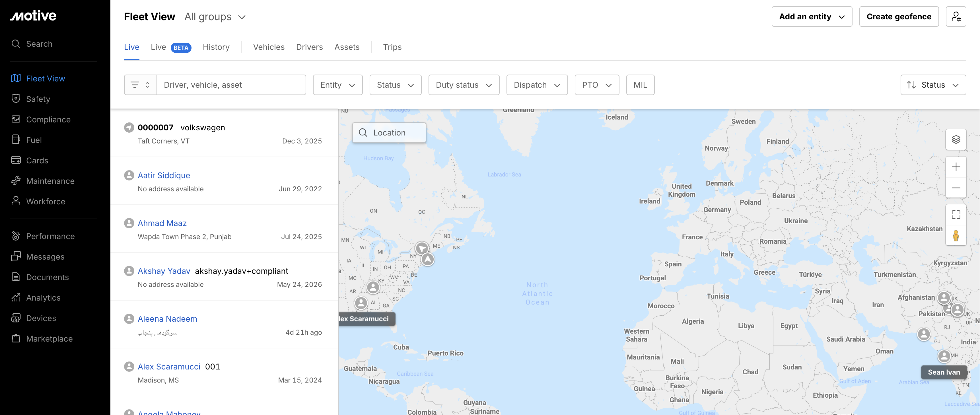Open Fleet View in sidebar
The image size is (980, 415).
38,78
